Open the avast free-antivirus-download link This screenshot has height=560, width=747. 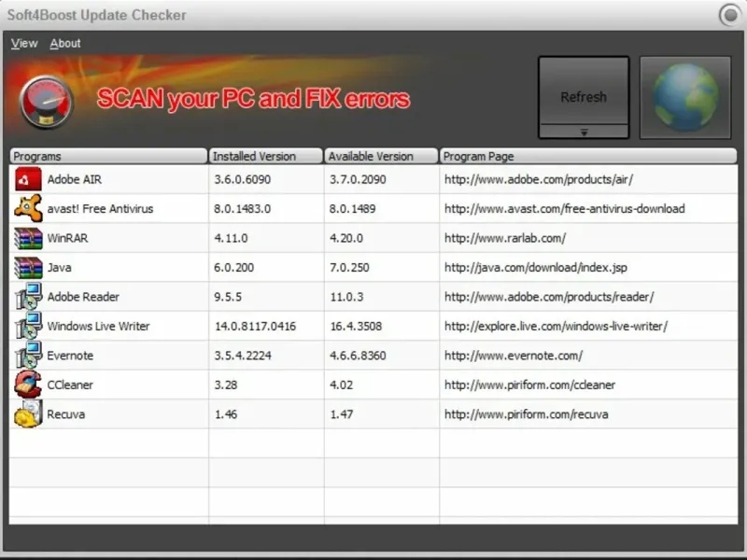point(565,208)
